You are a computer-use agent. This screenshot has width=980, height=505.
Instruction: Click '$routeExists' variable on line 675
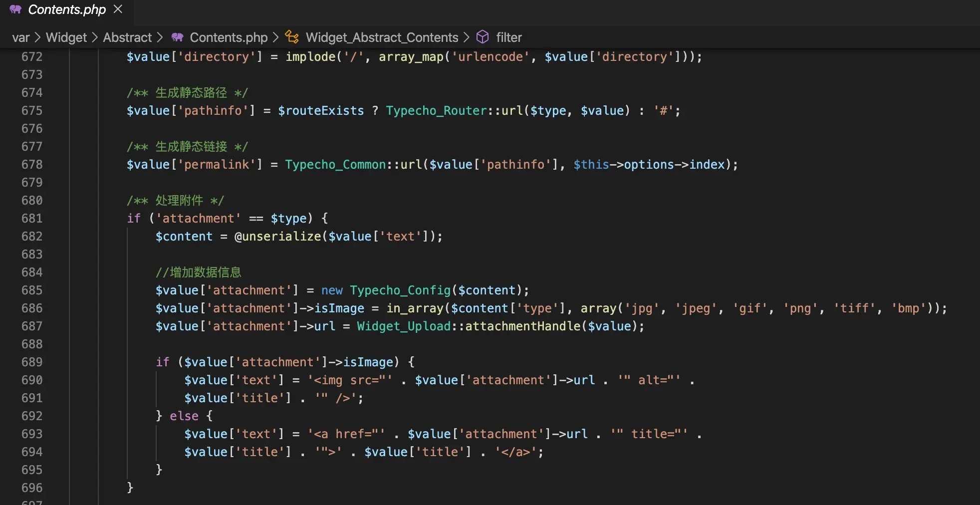[321, 111]
